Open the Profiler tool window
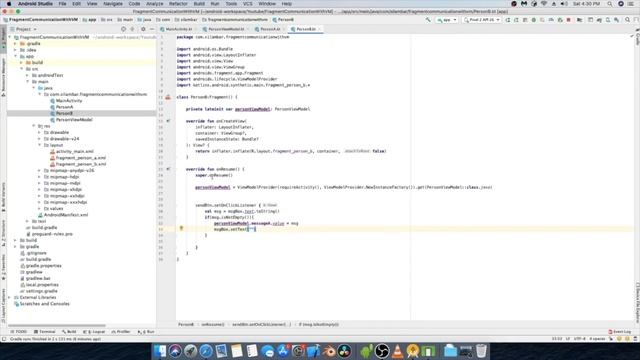 (x=121, y=332)
